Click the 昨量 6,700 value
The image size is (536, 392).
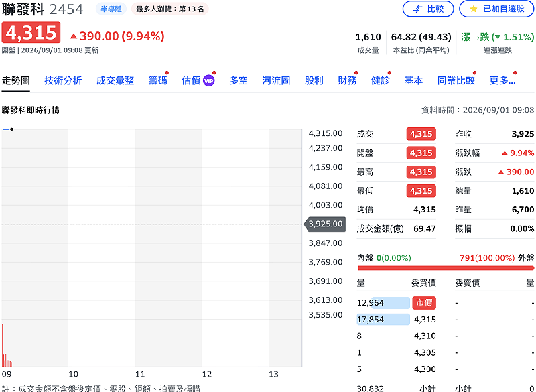523,210
